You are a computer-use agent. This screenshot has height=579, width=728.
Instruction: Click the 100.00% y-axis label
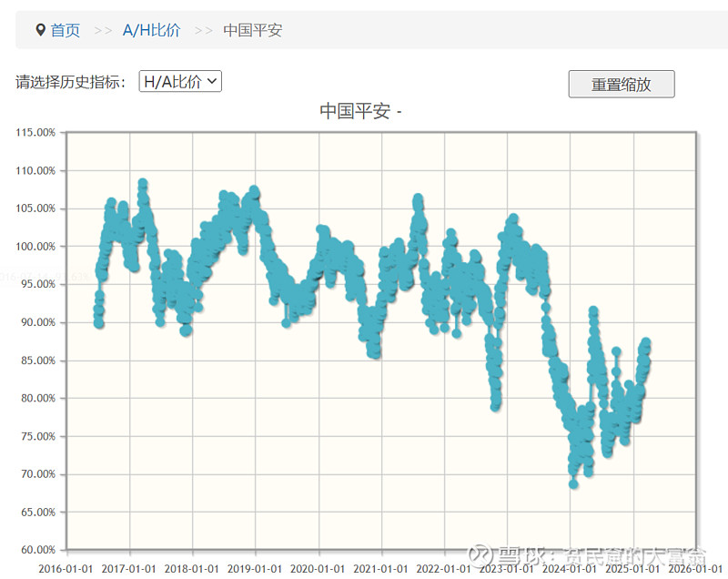(35, 247)
